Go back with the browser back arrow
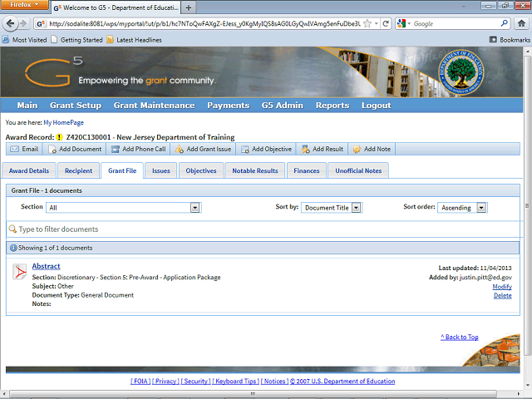This screenshot has width=532, height=399. point(11,23)
